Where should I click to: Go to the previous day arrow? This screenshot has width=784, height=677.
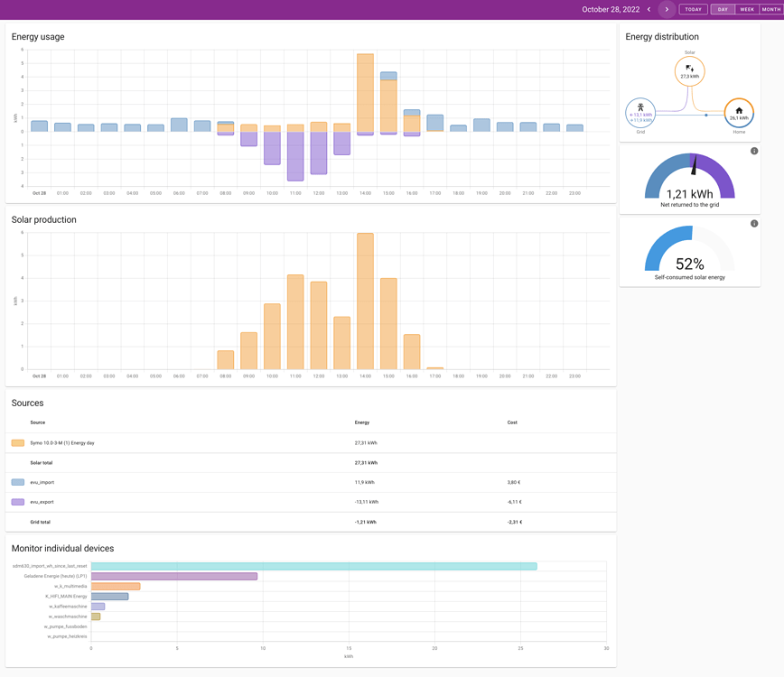649,10
